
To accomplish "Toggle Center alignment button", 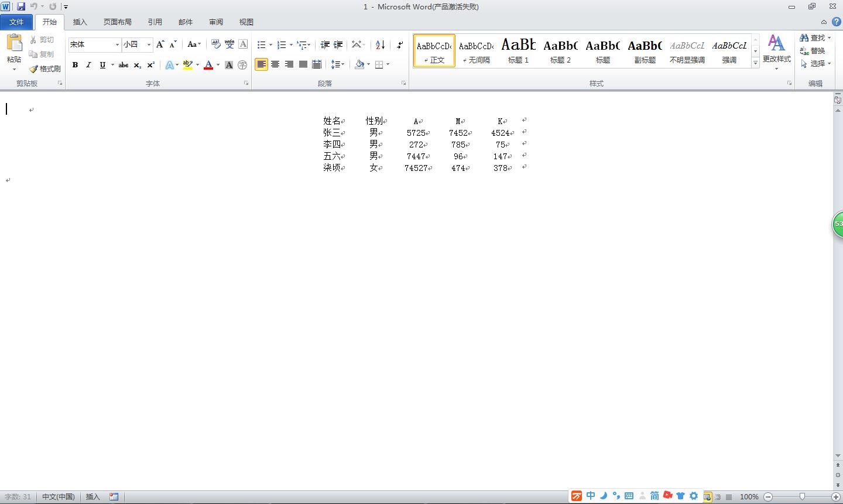I will tap(275, 64).
